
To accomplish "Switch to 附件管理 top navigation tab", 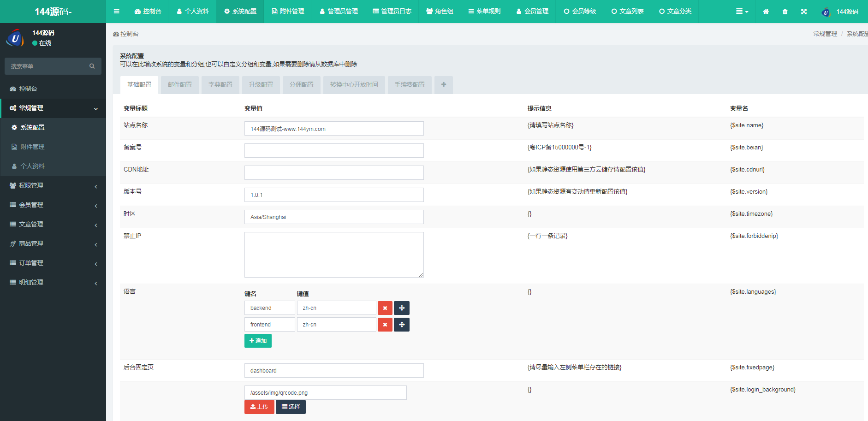I will click(288, 12).
